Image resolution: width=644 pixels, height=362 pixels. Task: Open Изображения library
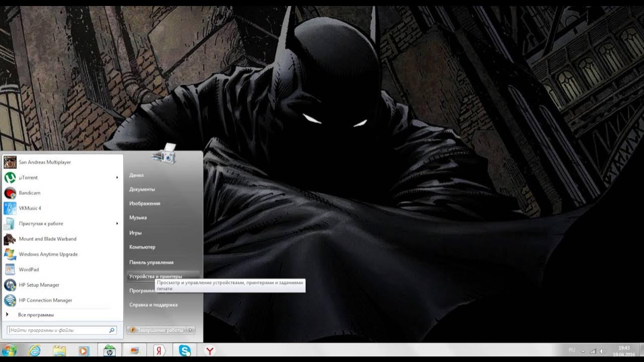point(145,204)
